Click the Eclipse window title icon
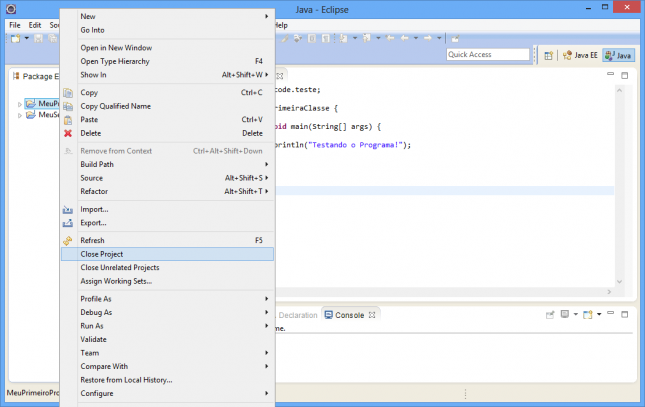This screenshot has height=407, width=645. [11, 9]
